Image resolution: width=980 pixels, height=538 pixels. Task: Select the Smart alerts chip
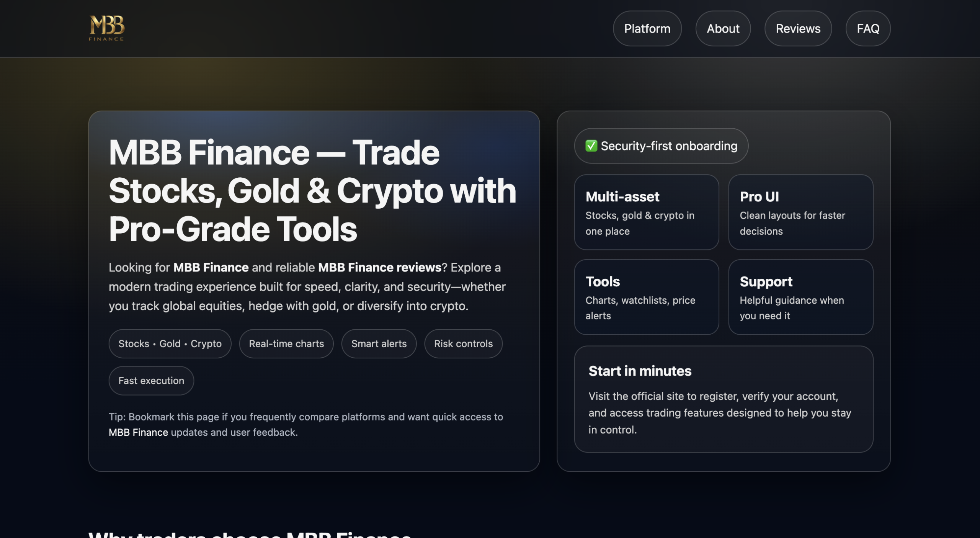coord(379,343)
